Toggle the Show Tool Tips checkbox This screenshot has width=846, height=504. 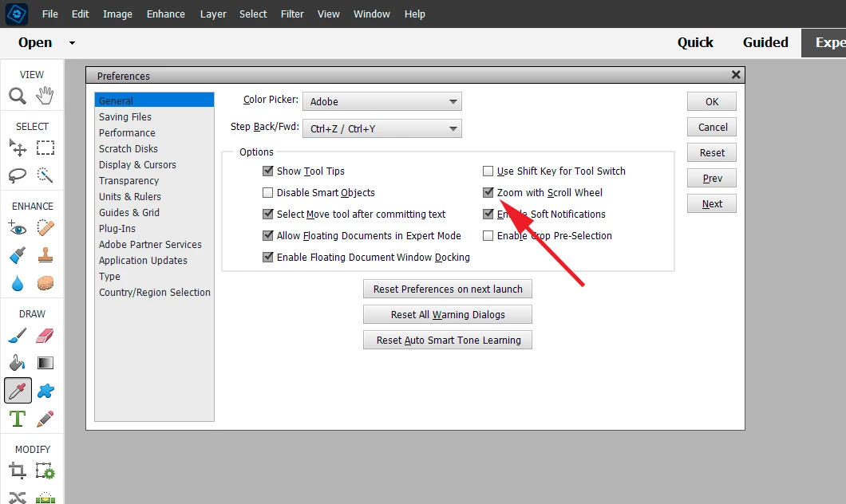coord(267,171)
